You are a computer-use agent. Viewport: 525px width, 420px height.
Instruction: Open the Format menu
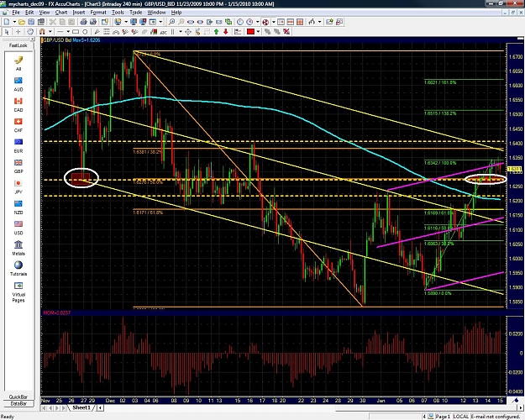click(98, 13)
